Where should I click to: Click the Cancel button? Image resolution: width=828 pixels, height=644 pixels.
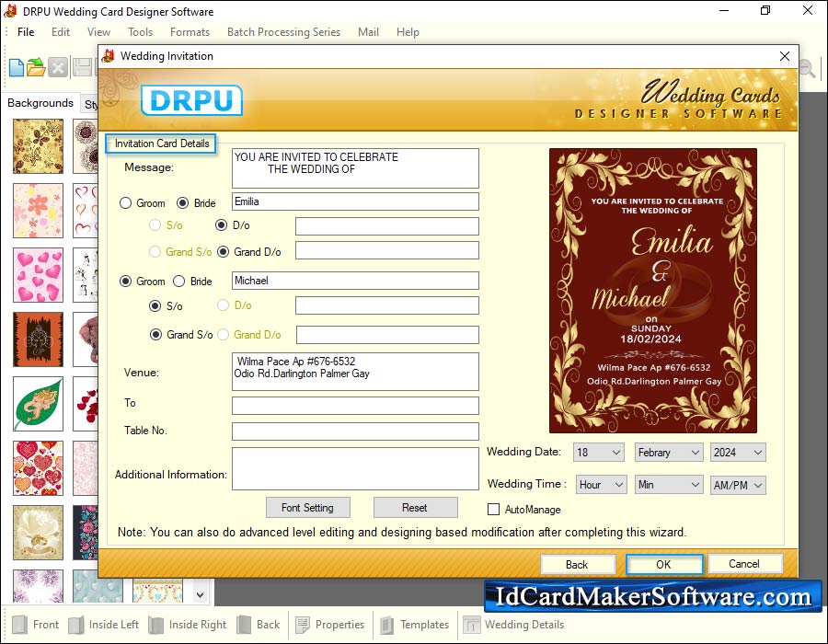click(x=744, y=564)
